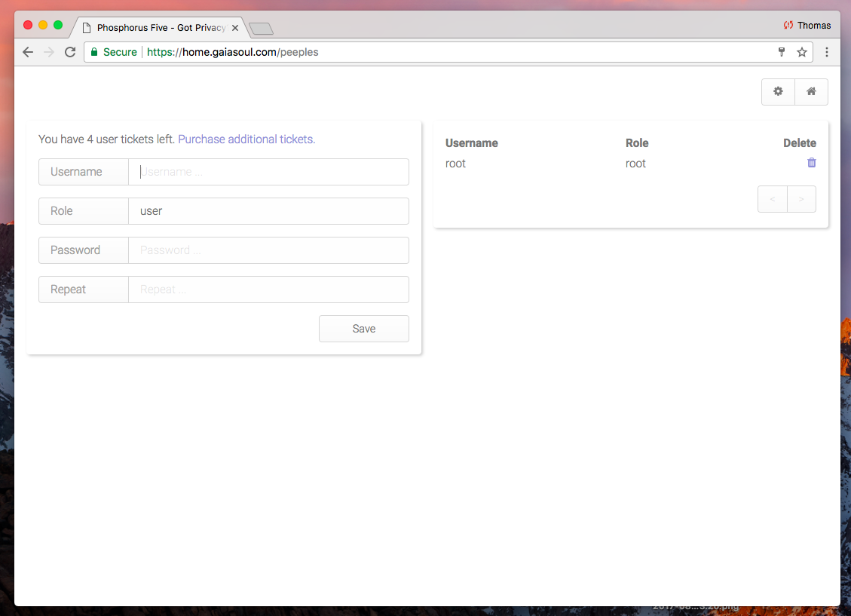This screenshot has height=616, width=851.
Task: Click the Delete column header
Action: pos(800,143)
